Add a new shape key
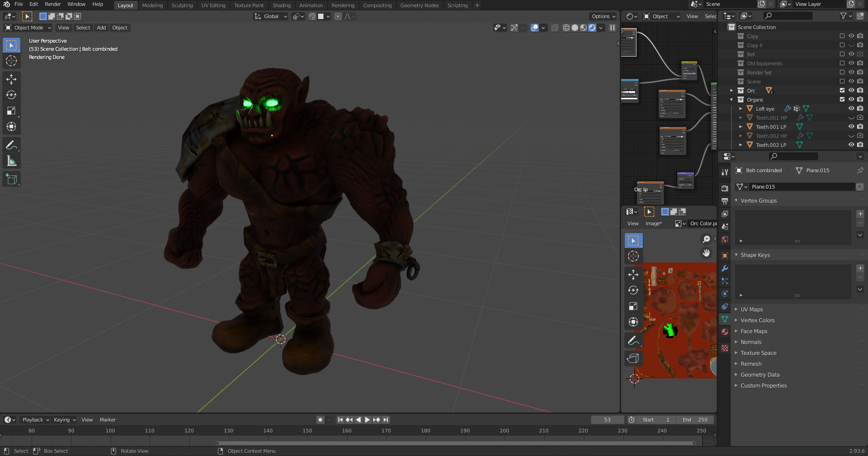 coord(860,268)
